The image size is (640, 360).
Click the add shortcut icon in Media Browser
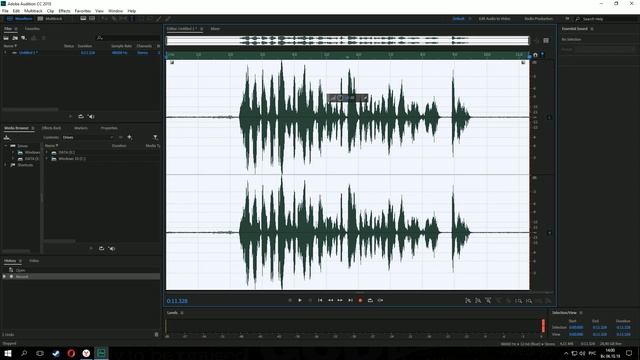tap(130, 138)
